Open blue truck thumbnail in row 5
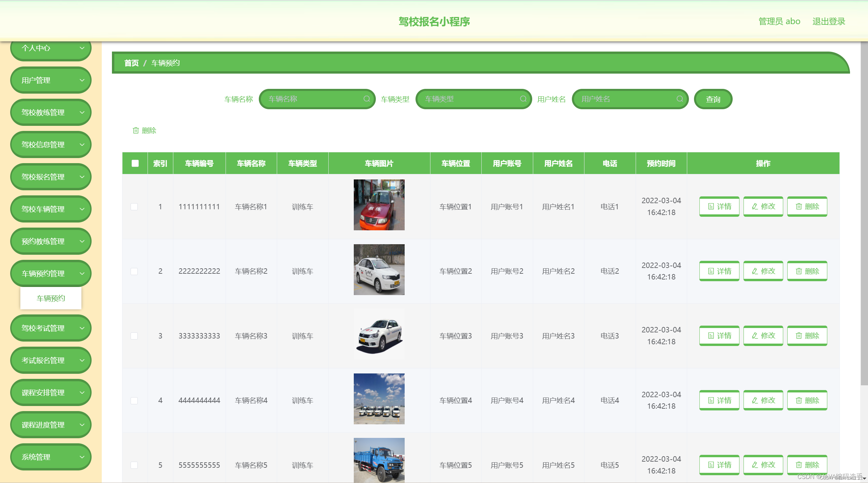Screen dimensions: 868x483 point(379,460)
